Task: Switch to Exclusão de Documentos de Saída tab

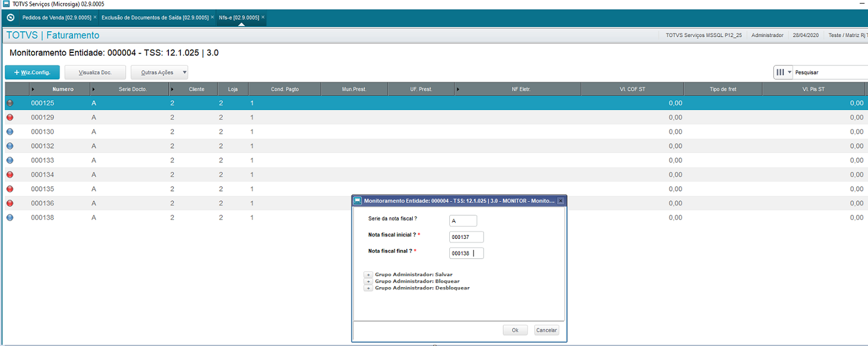Action: coord(155,18)
